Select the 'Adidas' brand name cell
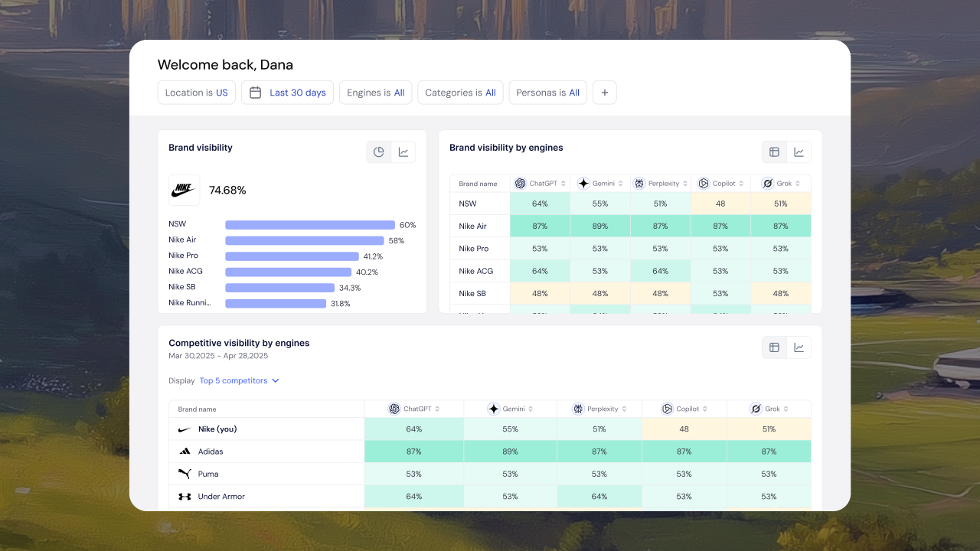980x551 pixels. (266, 452)
